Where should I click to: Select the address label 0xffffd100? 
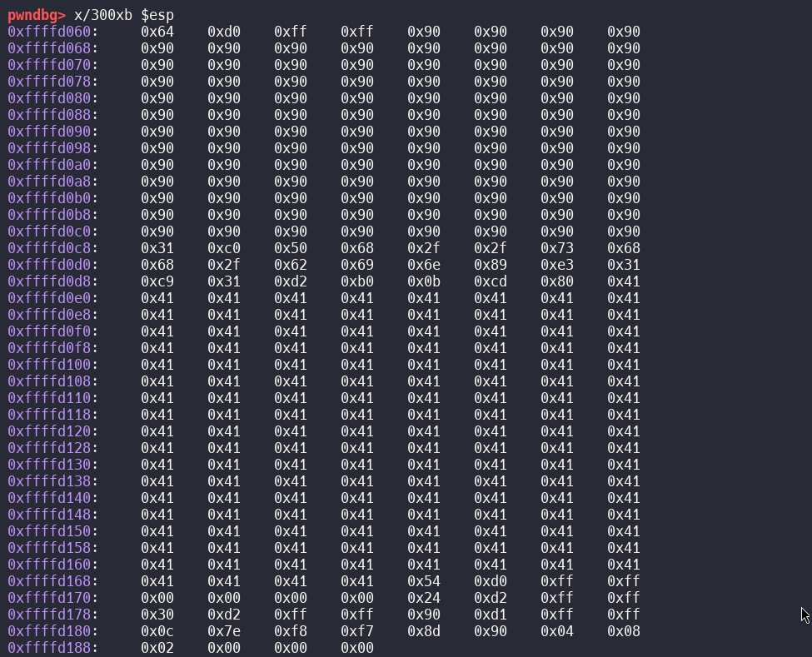click(49, 365)
